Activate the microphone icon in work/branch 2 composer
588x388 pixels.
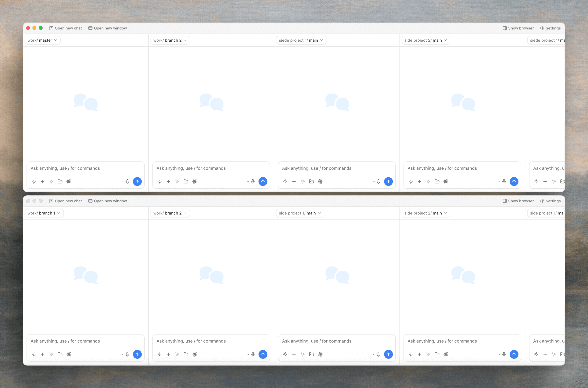(253, 181)
